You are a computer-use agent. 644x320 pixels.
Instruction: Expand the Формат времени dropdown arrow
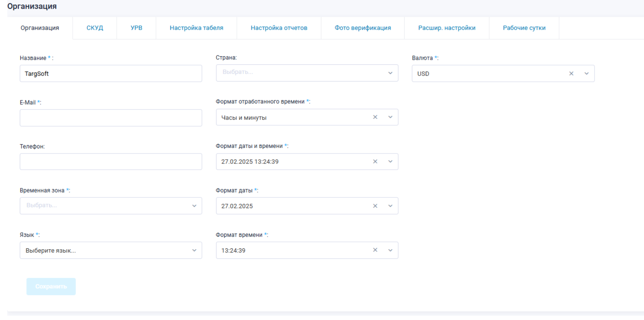click(390, 251)
